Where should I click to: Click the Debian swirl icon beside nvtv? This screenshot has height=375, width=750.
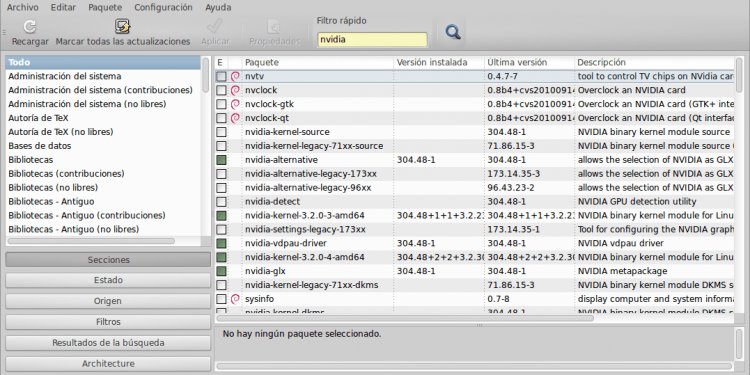pos(235,76)
